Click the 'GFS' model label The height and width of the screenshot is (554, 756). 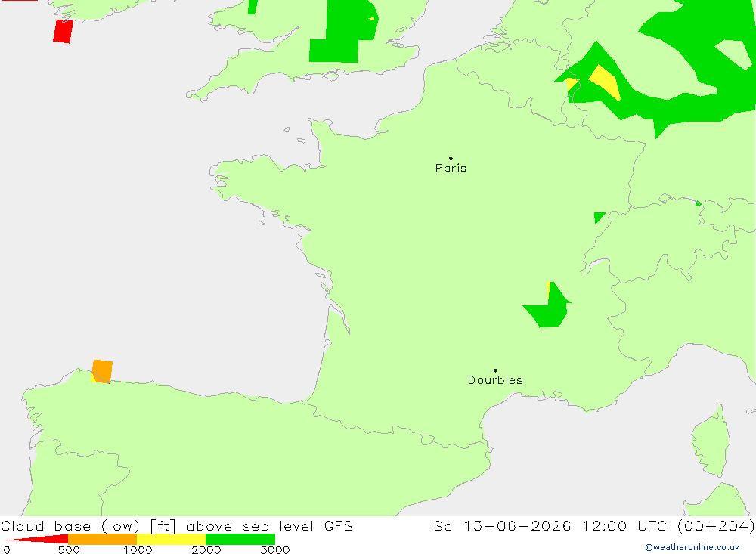pyautogui.click(x=339, y=525)
